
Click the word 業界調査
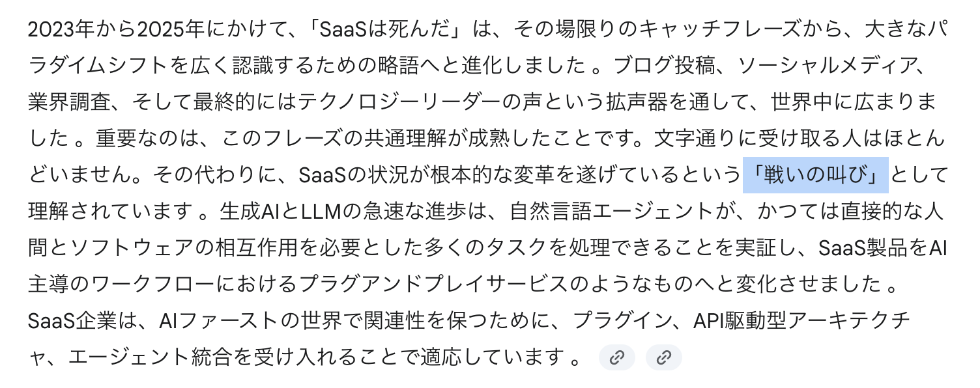click(70, 102)
